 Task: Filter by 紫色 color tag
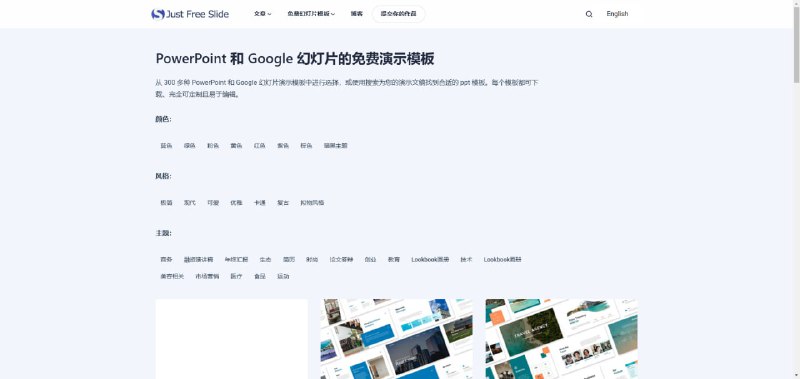click(283, 146)
